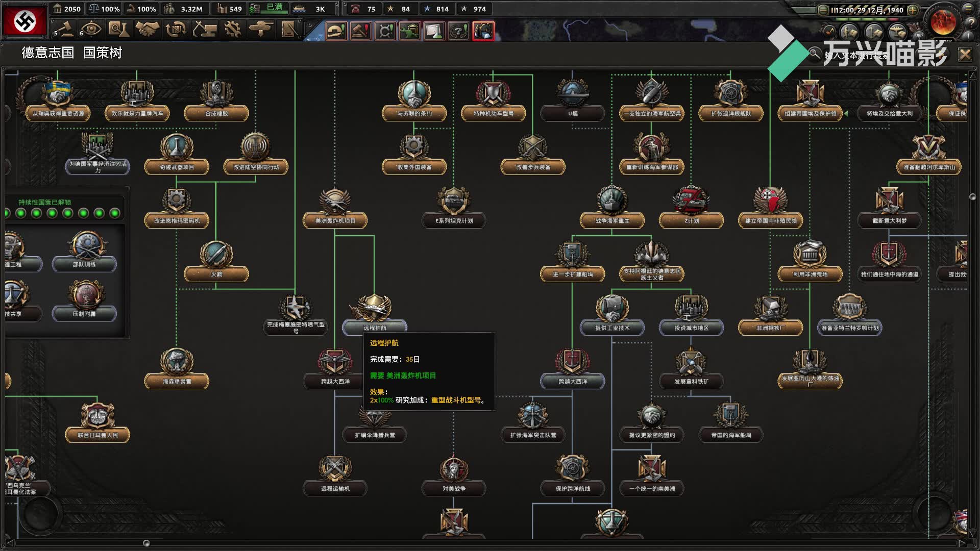
Task: Click the vertical scrollbar handle on right
Action: [x=972, y=197]
